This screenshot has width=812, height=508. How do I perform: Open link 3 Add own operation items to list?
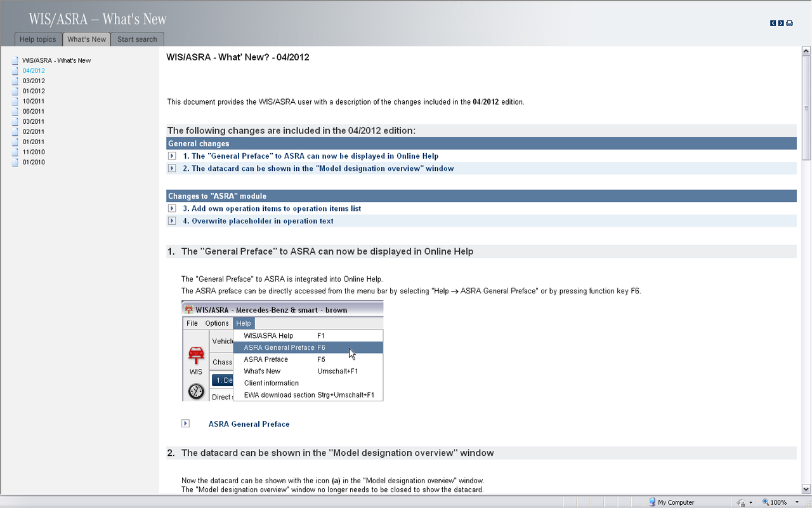click(x=272, y=208)
